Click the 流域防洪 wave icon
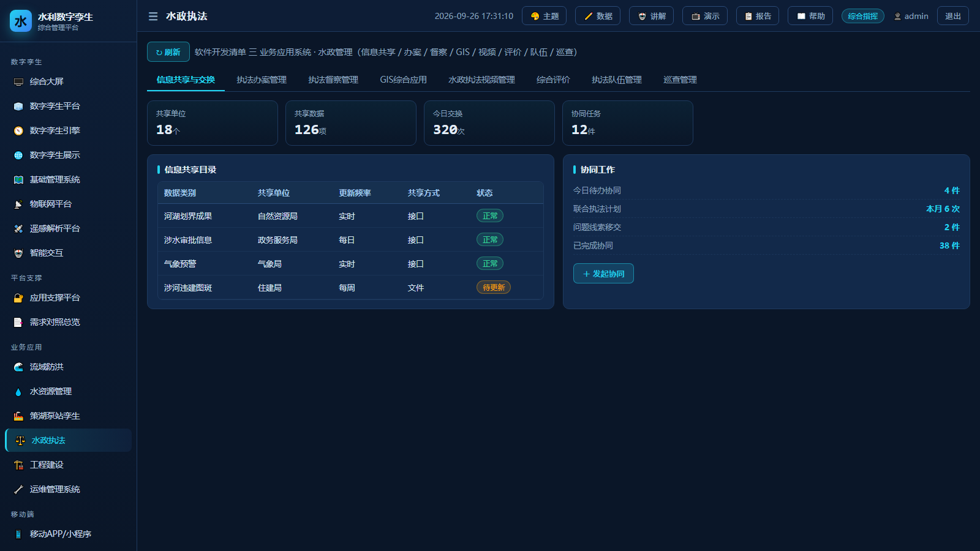The width and height of the screenshot is (980, 551). (x=18, y=367)
